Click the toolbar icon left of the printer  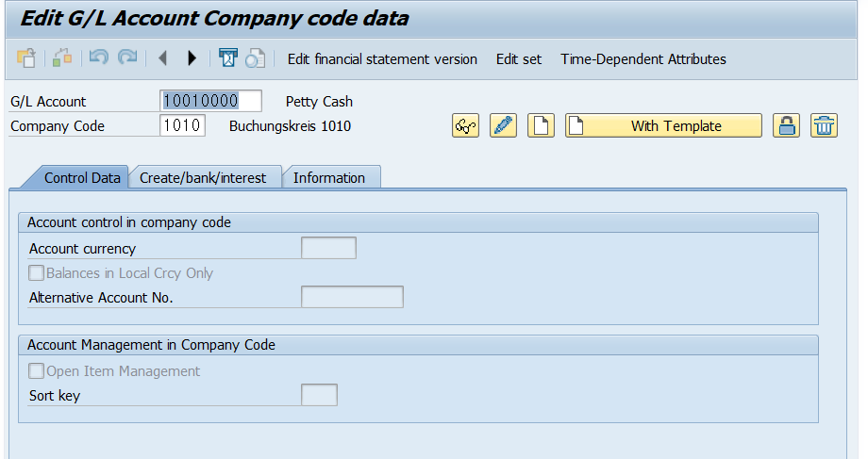227,57
